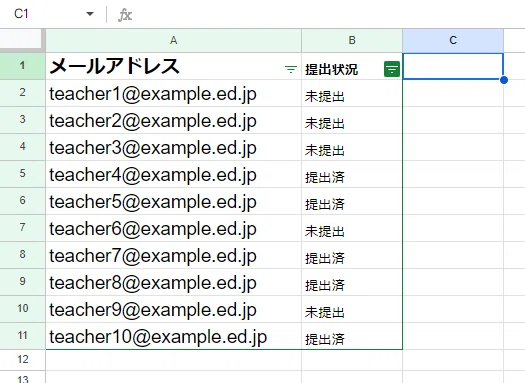Select cell teacher7@example.ed.jp
525x383 pixels.
173,255
